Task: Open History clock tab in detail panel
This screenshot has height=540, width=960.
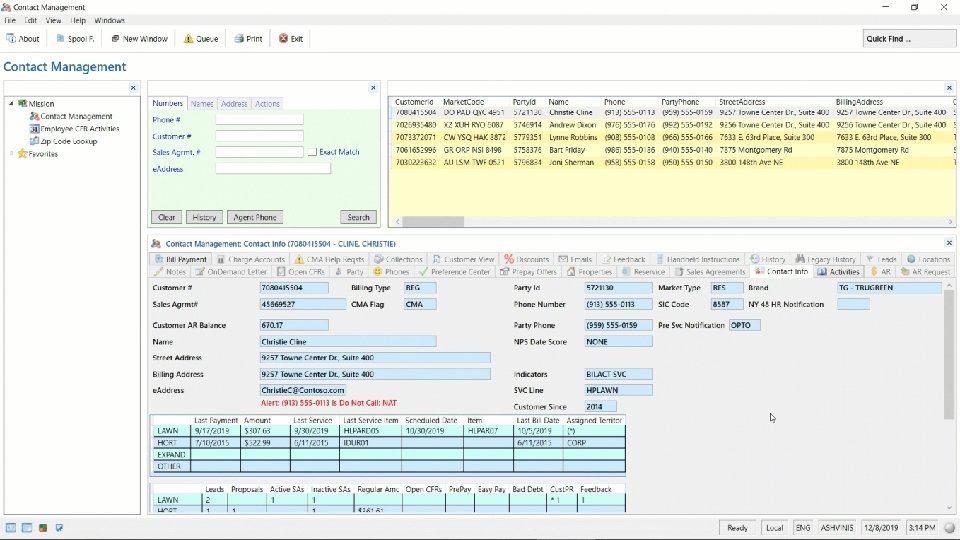Action: [x=768, y=259]
